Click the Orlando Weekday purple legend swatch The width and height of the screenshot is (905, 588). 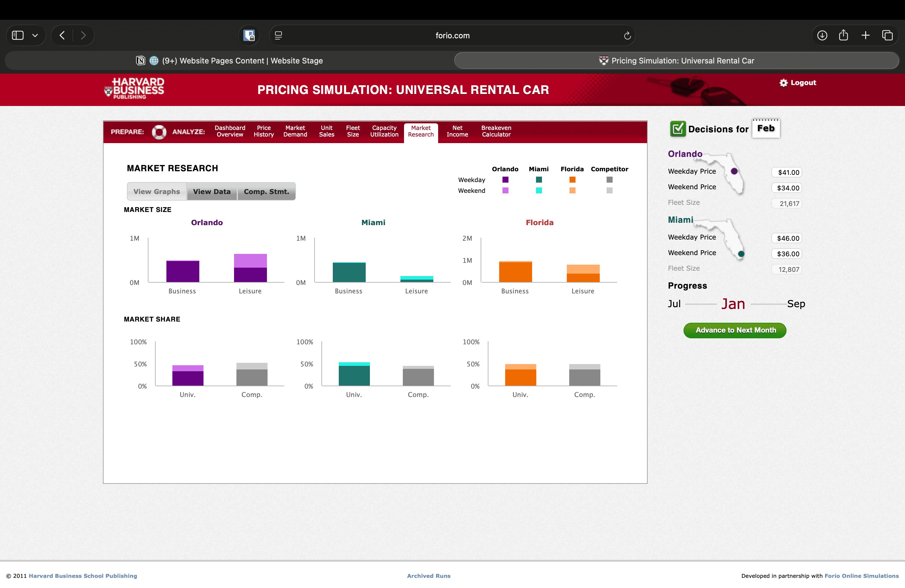tap(505, 180)
